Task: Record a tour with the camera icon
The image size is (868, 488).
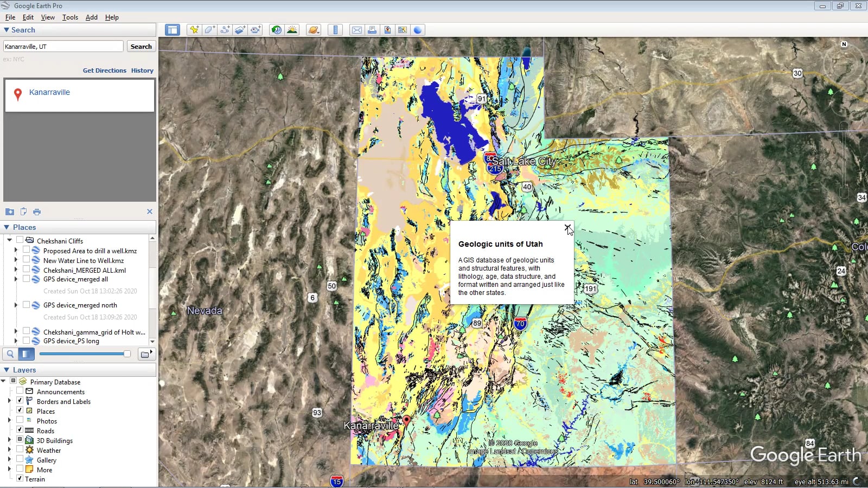Action: 255,30
